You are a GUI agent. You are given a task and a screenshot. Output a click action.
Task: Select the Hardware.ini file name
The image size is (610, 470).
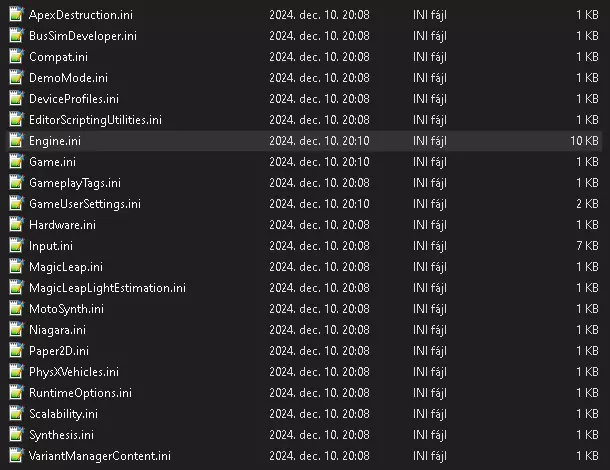point(62,225)
